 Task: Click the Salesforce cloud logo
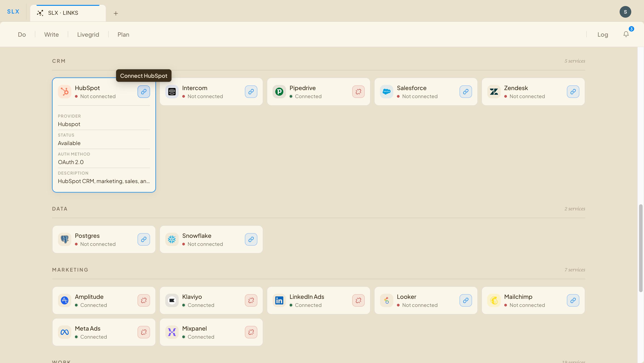(x=386, y=92)
